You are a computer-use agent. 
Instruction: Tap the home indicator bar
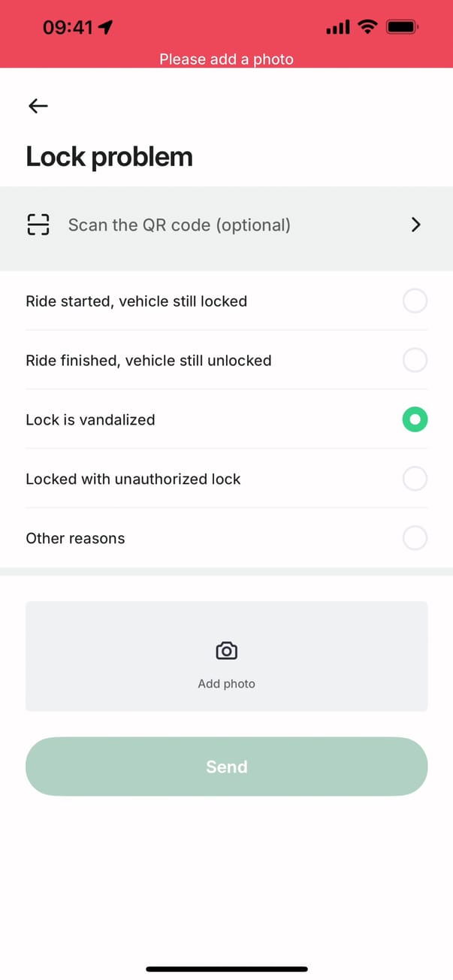[226, 969]
